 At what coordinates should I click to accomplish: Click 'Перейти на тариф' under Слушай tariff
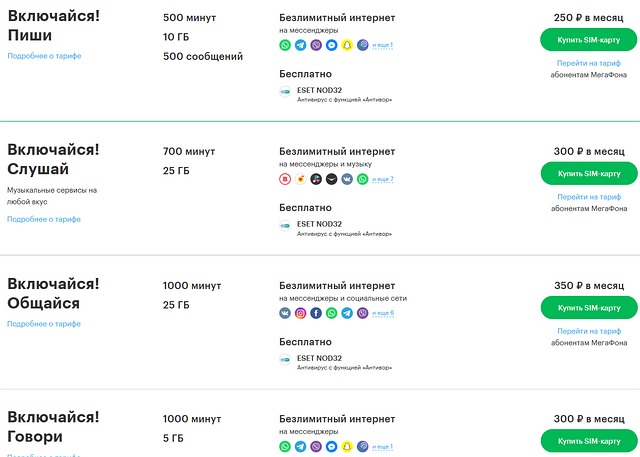(x=589, y=197)
